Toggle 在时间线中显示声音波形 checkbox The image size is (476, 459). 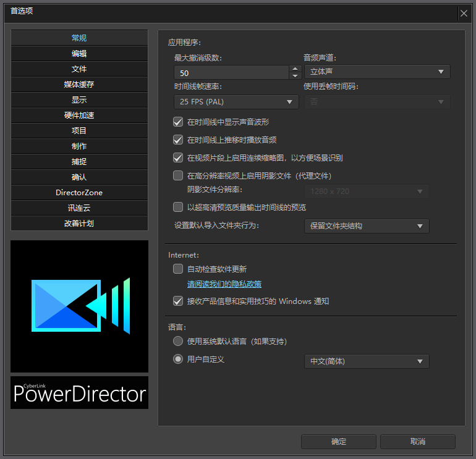pyautogui.click(x=178, y=122)
